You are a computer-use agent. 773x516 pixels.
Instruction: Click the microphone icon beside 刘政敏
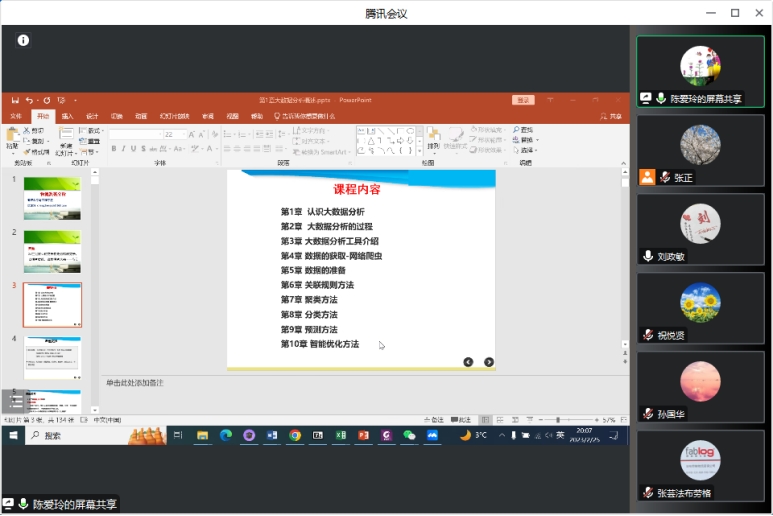tap(649, 256)
